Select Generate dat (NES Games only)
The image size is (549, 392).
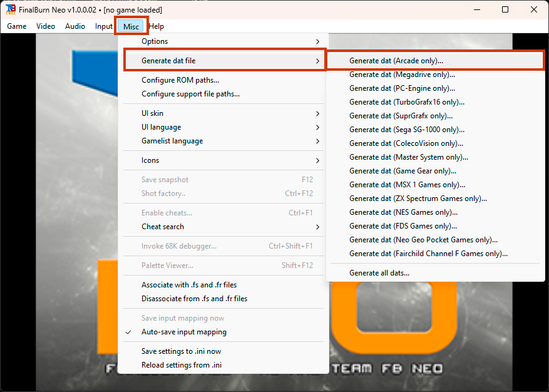click(435, 212)
